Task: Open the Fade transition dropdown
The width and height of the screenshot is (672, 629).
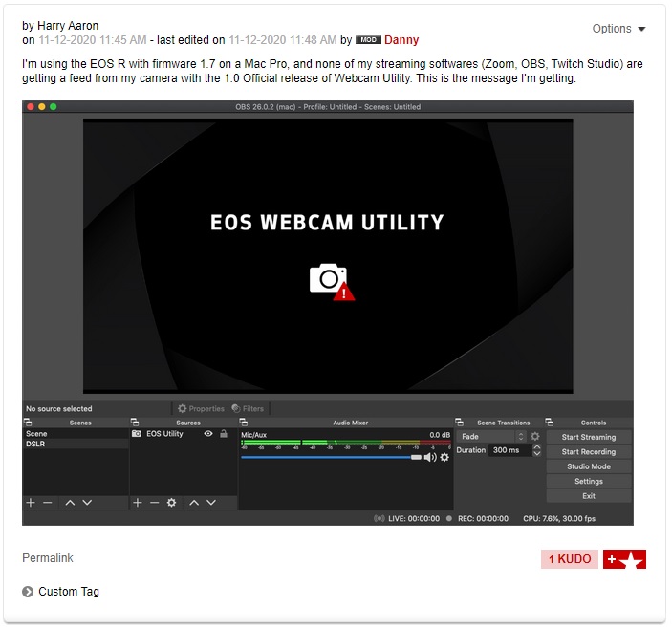Action: (491, 437)
